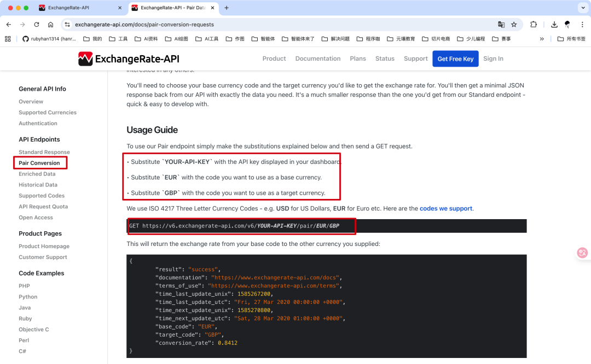Screen dimensions: 591x364
Task: Open Standard Response docs link
Action: click(44, 152)
